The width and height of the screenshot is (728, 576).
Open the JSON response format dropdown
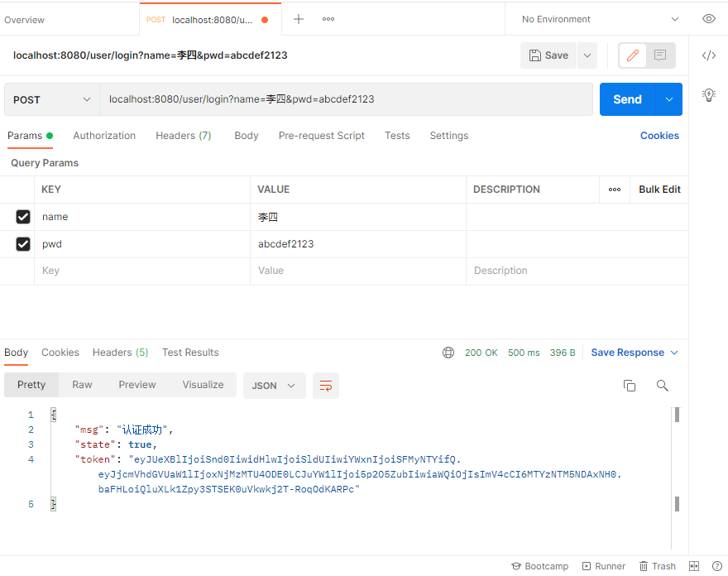275,386
